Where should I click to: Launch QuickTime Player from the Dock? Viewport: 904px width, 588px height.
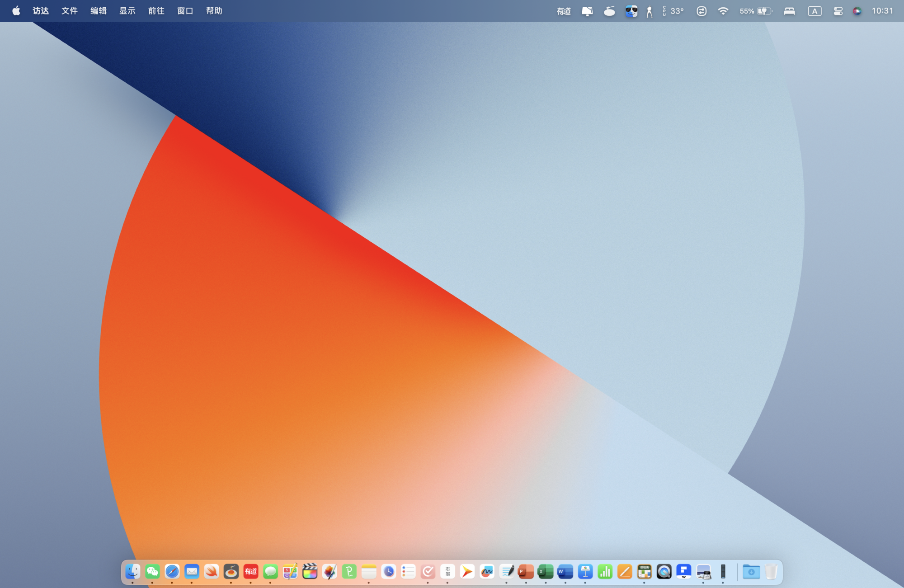[x=664, y=572]
